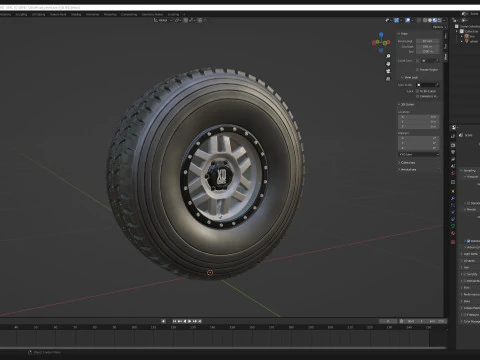
Task: Switch viewport to wireframe shading
Action: tap(425, 20)
